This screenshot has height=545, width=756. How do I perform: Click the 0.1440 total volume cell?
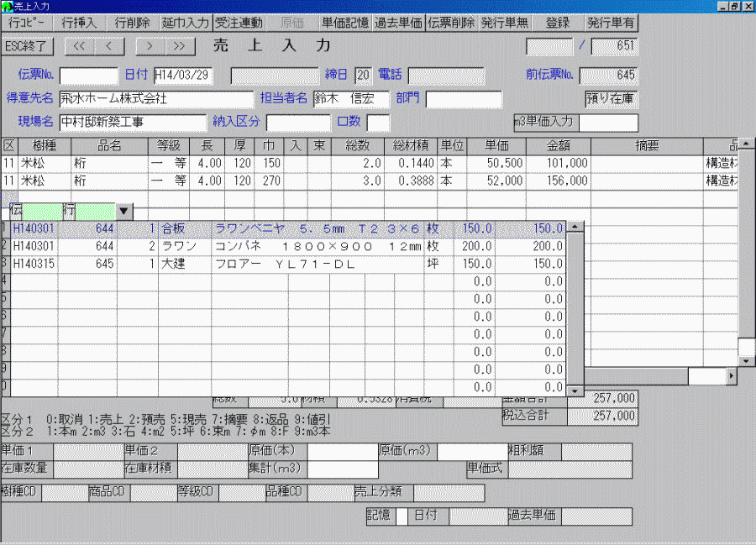pyautogui.click(x=410, y=164)
